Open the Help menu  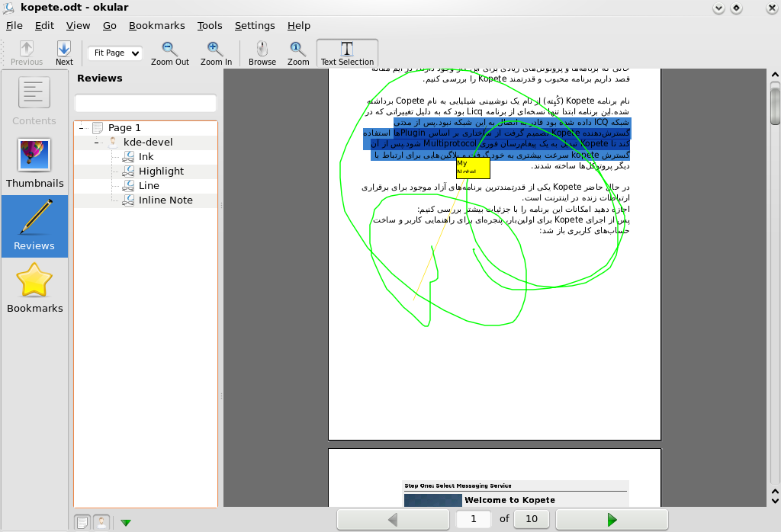[x=299, y=25]
